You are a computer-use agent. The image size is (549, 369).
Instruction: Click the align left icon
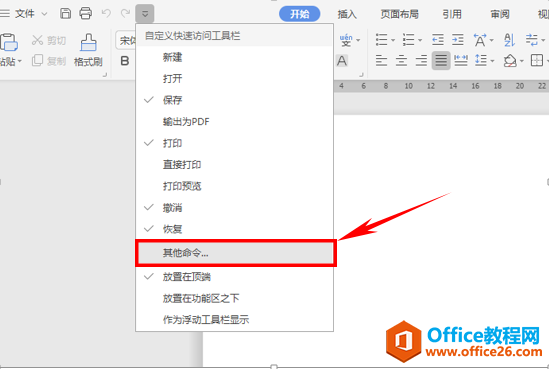(x=381, y=61)
